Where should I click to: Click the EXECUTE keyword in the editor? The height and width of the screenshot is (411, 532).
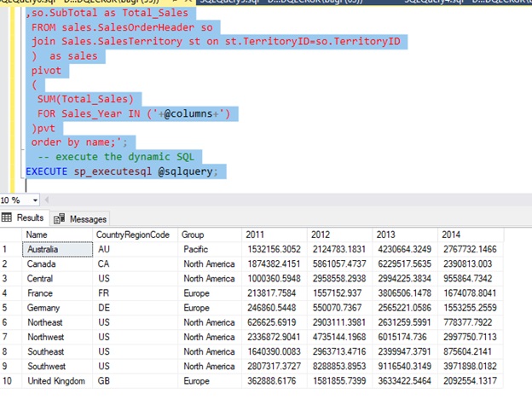pos(47,171)
